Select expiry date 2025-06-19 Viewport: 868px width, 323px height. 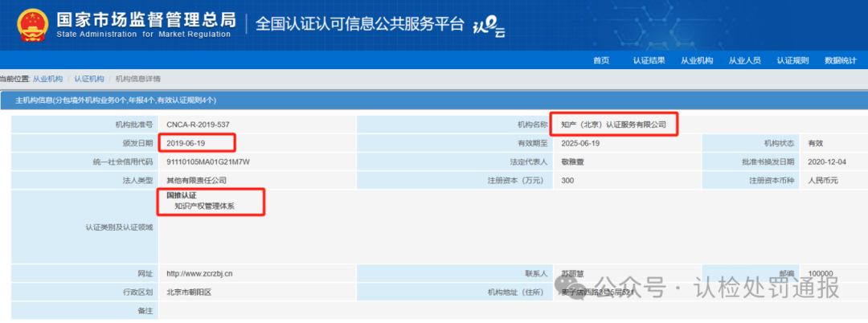click(x=580, y=143)
